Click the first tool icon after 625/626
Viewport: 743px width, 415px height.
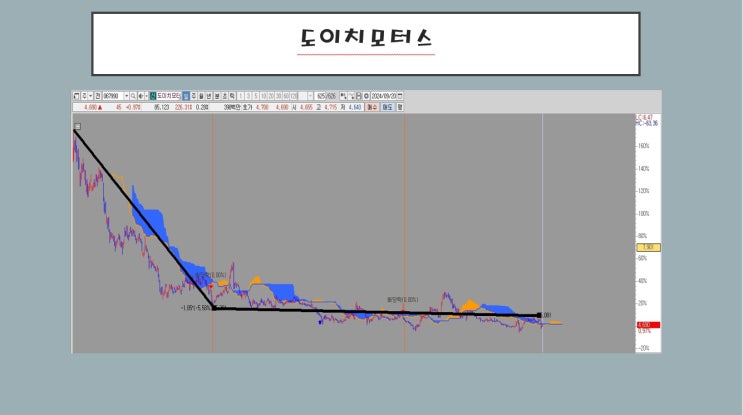[x=343, y=96]
